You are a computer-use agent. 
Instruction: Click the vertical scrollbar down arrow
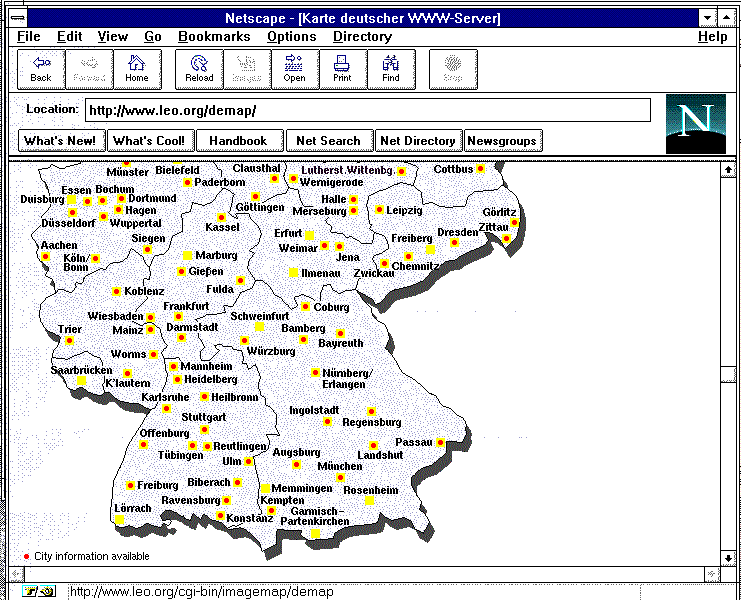pyautogui.click(x=728, y=558)
